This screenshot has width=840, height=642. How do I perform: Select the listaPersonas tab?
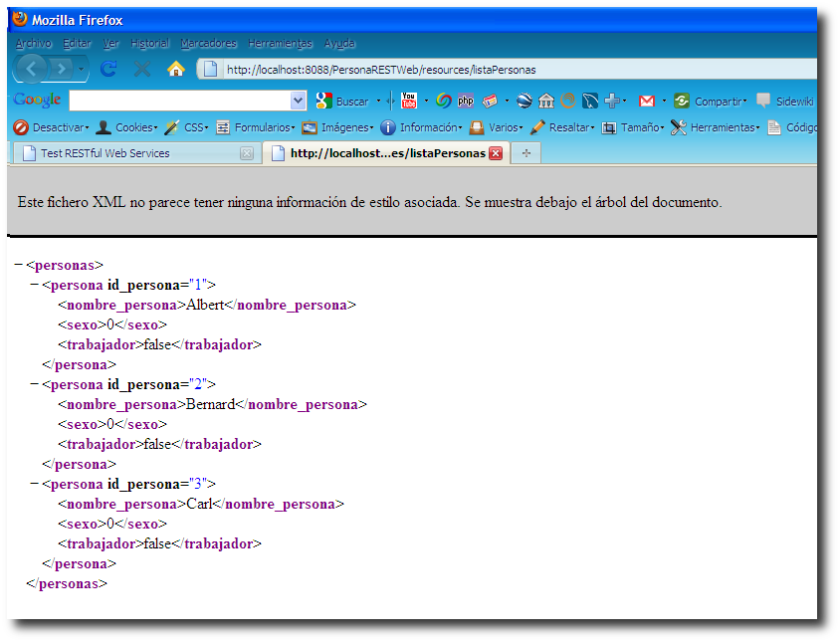(386, 153)
